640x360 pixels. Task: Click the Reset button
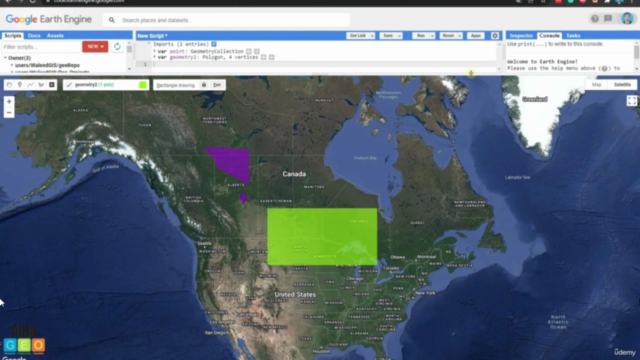pyautogui.click(x=448, y=36)
